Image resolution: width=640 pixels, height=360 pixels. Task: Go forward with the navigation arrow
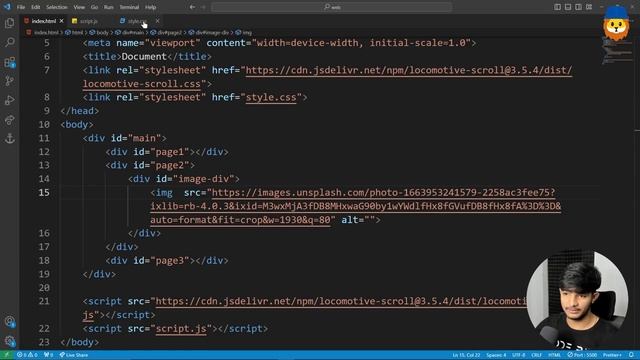click(204, 7)
